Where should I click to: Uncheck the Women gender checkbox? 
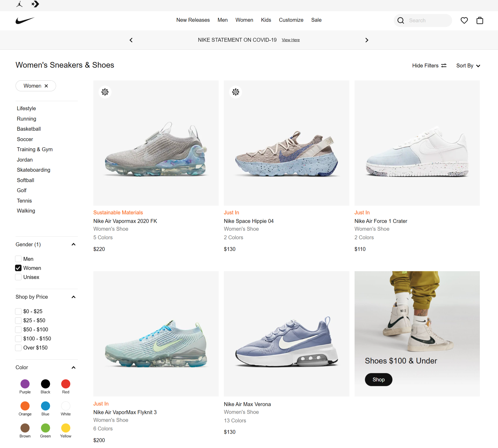click(18, 268)
